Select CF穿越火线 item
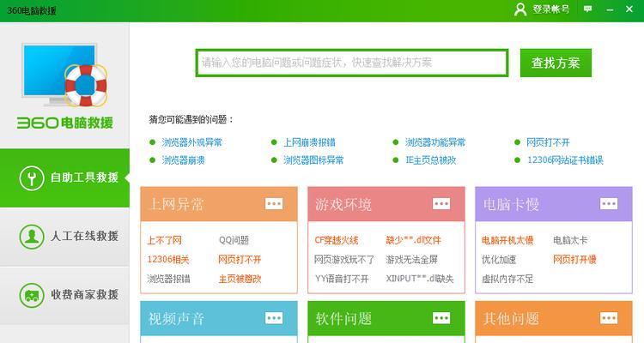This screenshot has width=644, height=343. click(337, 240)
